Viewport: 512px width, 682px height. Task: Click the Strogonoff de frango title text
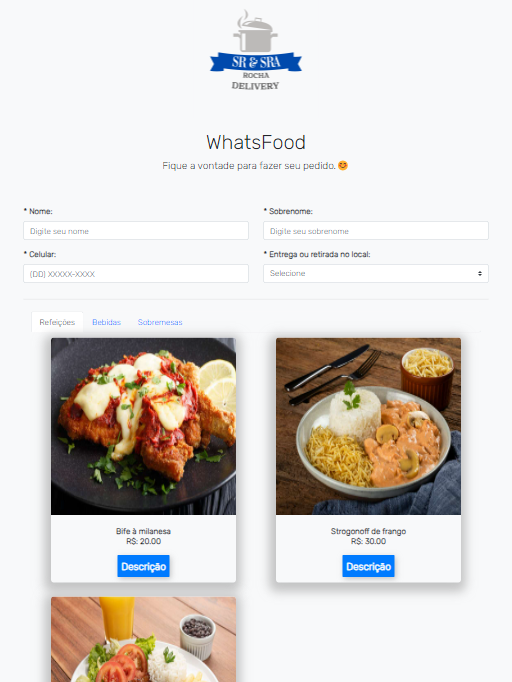click(368, 531)
